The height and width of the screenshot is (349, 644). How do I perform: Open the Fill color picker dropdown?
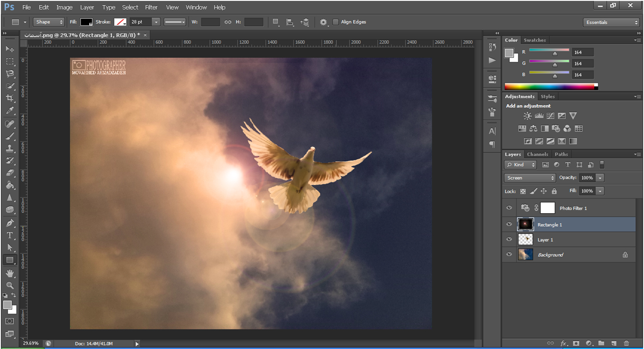click(87, 22)
